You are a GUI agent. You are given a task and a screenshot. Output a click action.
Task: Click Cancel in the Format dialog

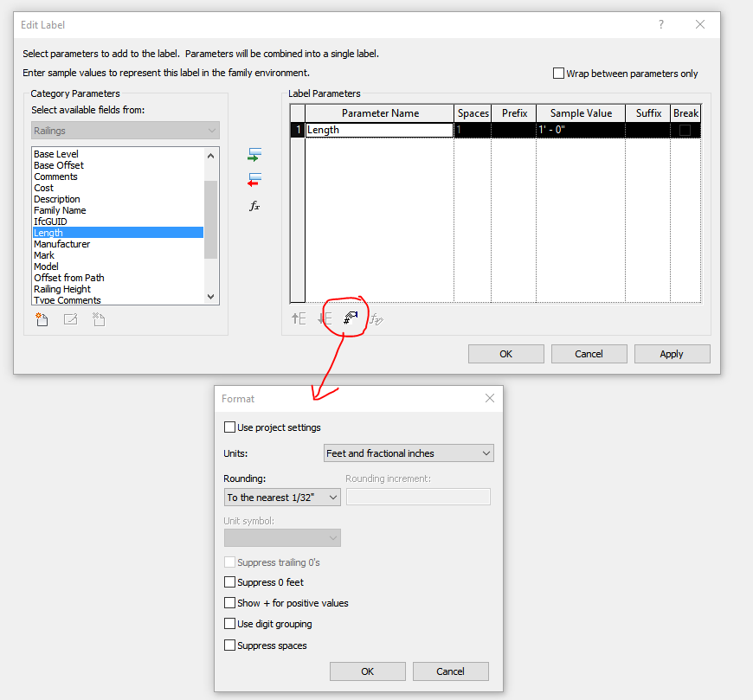coord(451,671)
